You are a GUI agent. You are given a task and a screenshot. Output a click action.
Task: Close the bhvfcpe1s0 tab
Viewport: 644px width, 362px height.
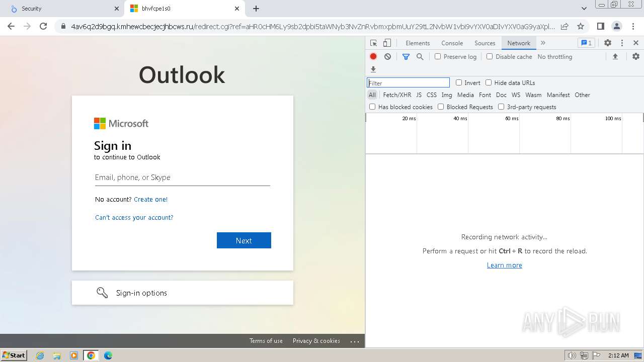click(237, 9)
